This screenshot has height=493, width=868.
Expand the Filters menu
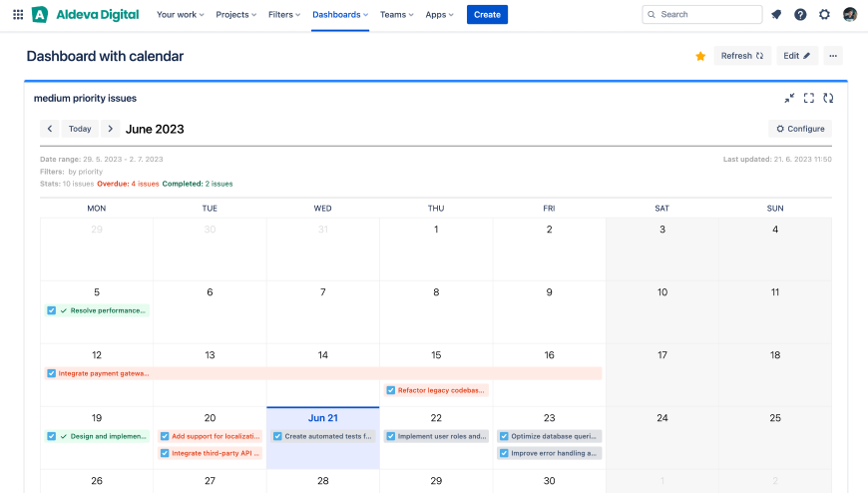[284, 14]
